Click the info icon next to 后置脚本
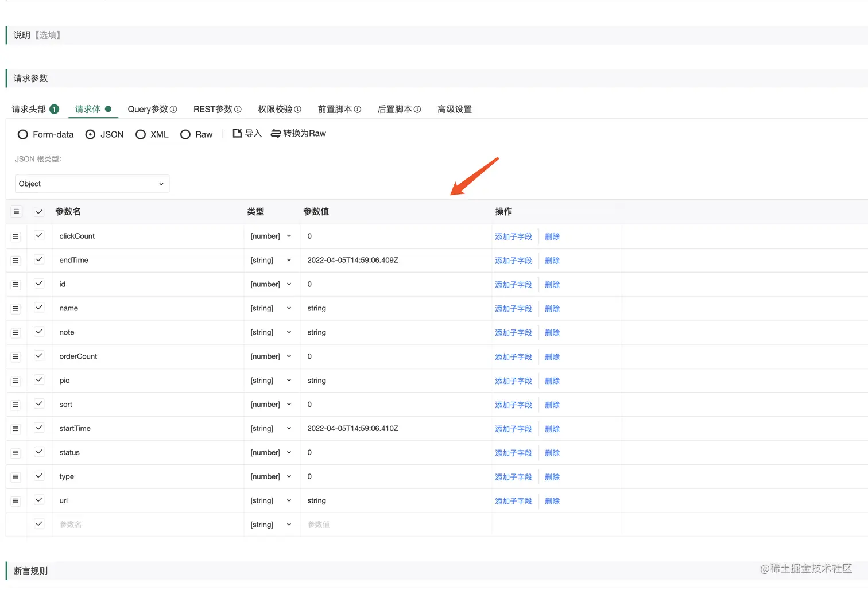 [x=417, y=110]
